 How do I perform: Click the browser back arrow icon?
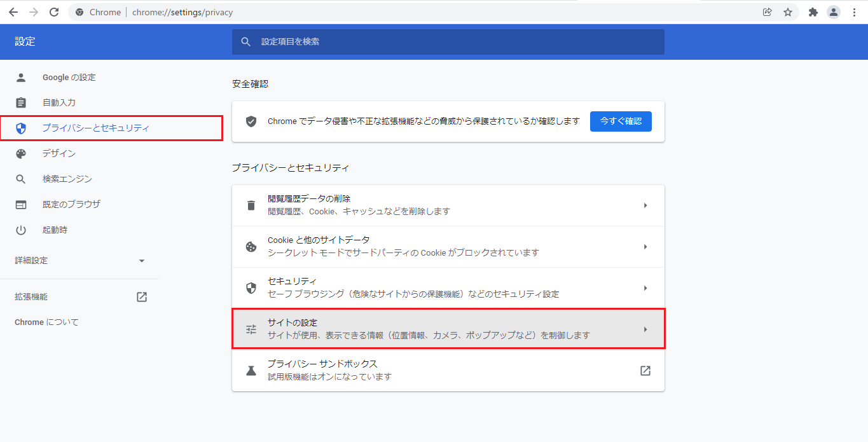tap(13, 12)
